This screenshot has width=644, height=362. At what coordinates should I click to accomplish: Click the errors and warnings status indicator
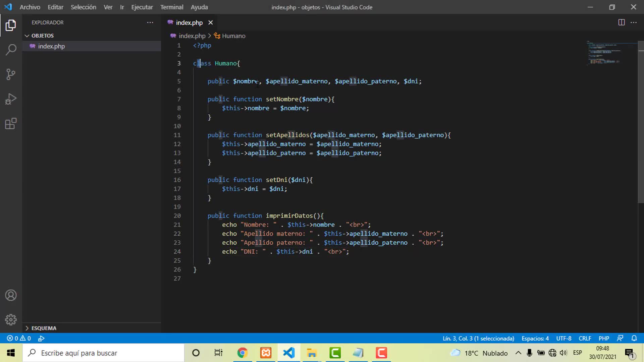[x=19, y=338]
